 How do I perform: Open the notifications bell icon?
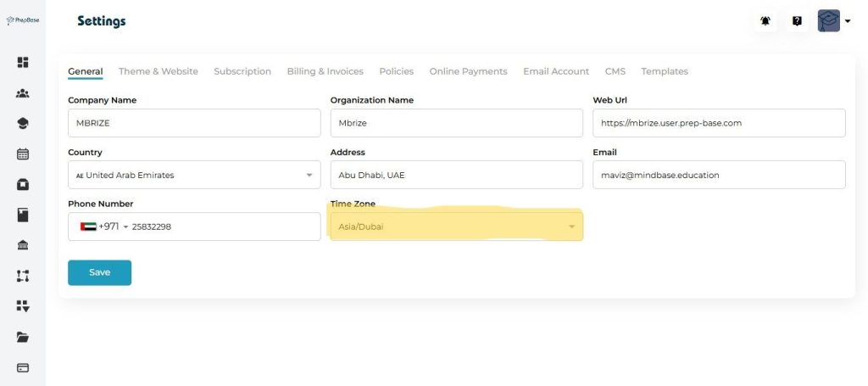click(x=765, y=21)
